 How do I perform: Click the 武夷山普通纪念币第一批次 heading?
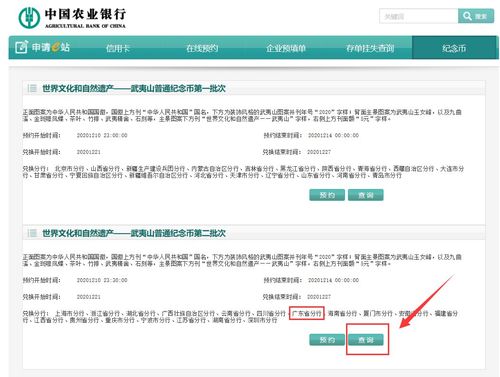[x=134, y=88]
